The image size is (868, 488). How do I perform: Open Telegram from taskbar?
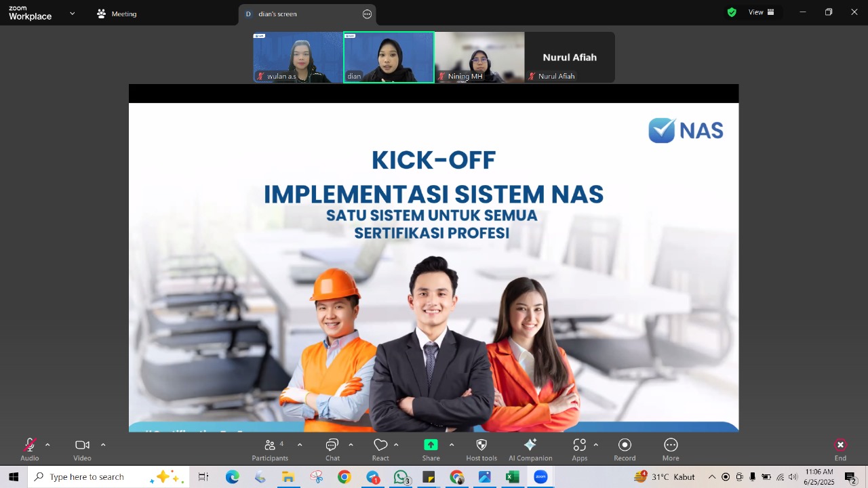(x=373, y=477)
